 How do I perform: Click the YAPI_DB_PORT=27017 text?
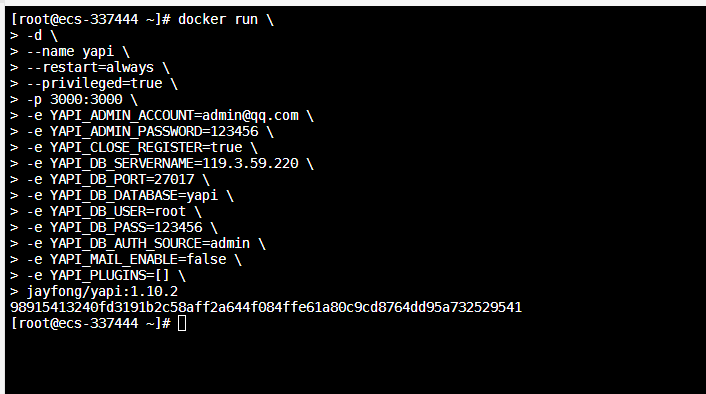122,180
